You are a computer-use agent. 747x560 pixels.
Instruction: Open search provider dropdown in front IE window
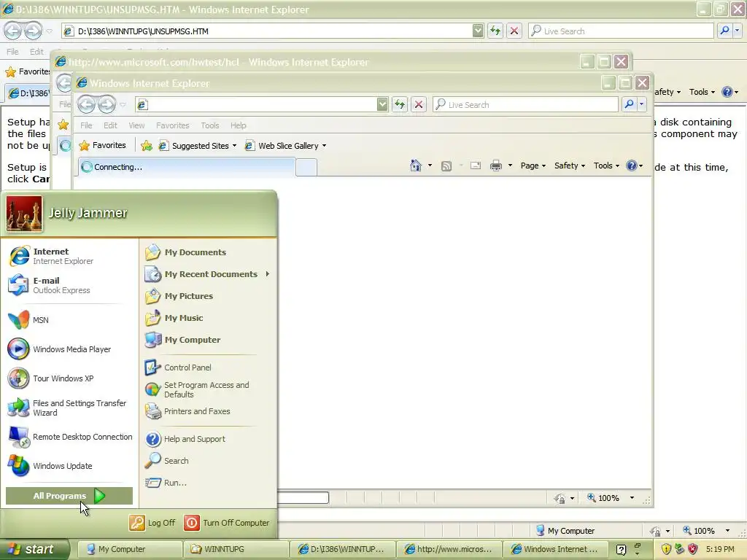642,104
